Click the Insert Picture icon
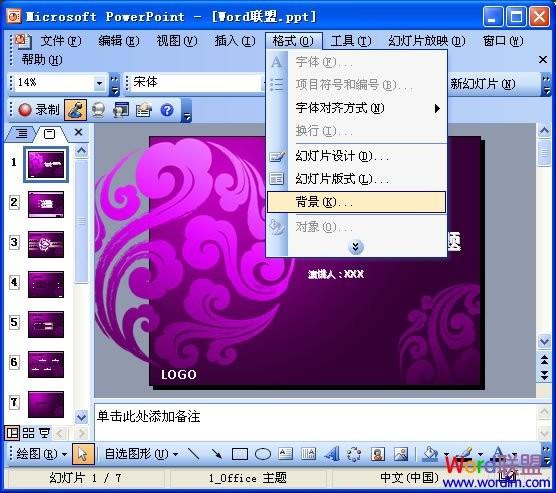Screen dimensions: 556x493 pos(401,454)
